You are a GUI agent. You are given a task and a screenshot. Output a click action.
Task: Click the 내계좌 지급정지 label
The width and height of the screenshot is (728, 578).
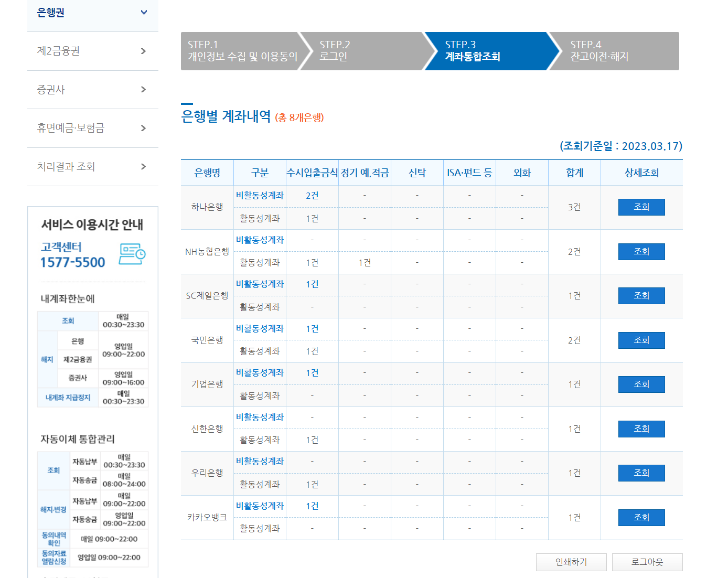[x=68, y=398]
